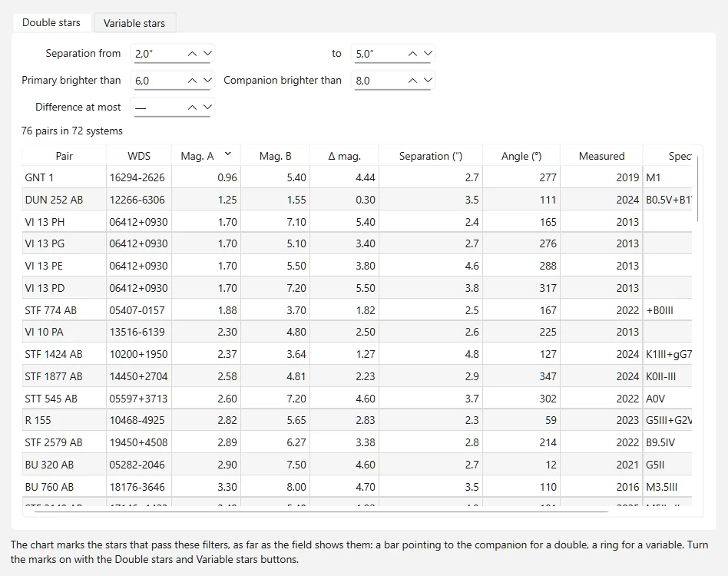728x576 pixels.
Task: Sort by Angle (°) column header
Action: pos(521,156)
